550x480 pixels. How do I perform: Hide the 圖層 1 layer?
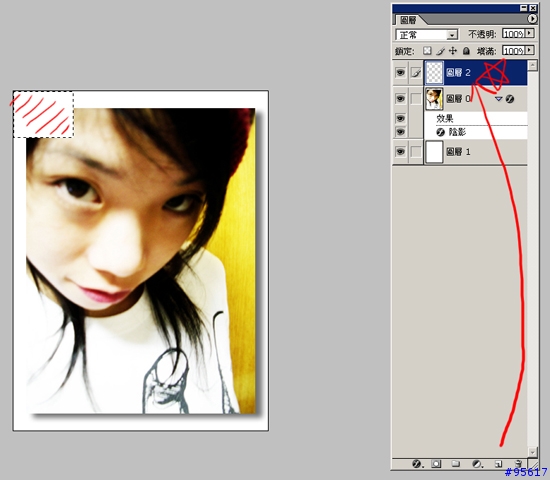tap(400, 152)
